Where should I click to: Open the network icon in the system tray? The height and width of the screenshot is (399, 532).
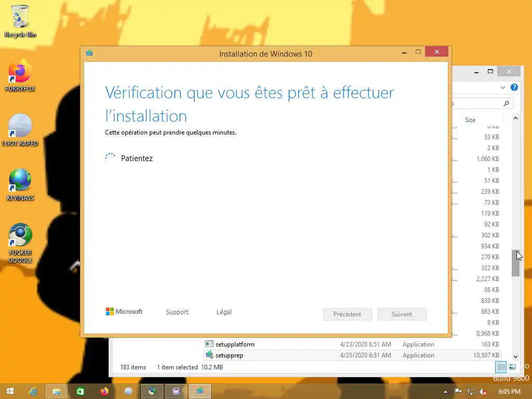pos(470,392)
